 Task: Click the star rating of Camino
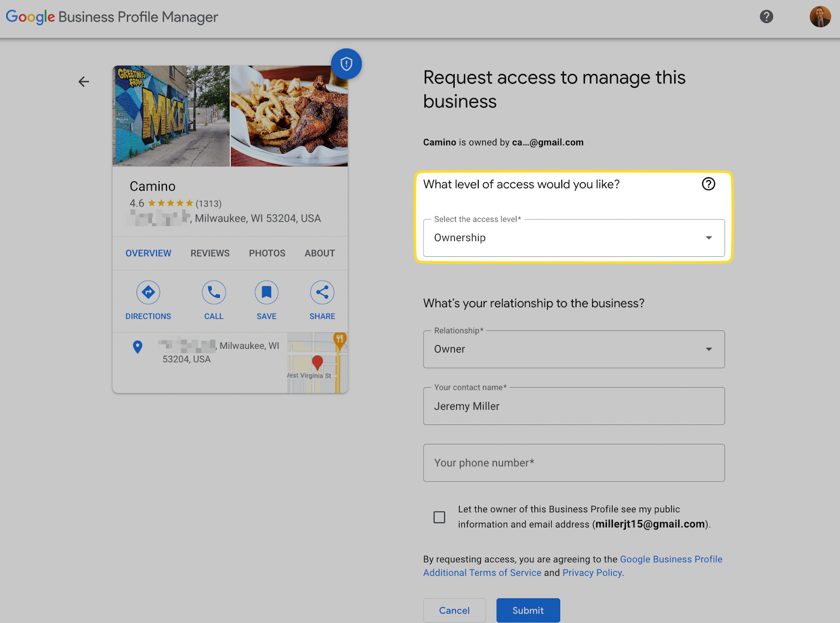[171, 203]
